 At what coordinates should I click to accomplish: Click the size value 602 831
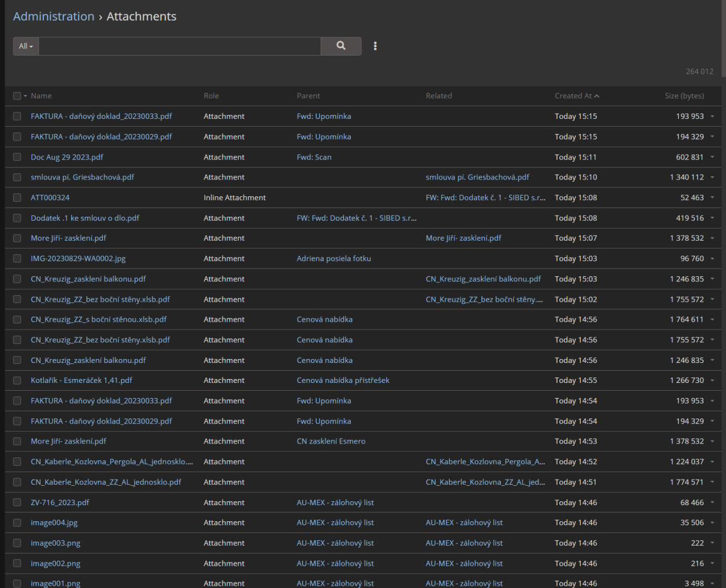pos(690,157)
